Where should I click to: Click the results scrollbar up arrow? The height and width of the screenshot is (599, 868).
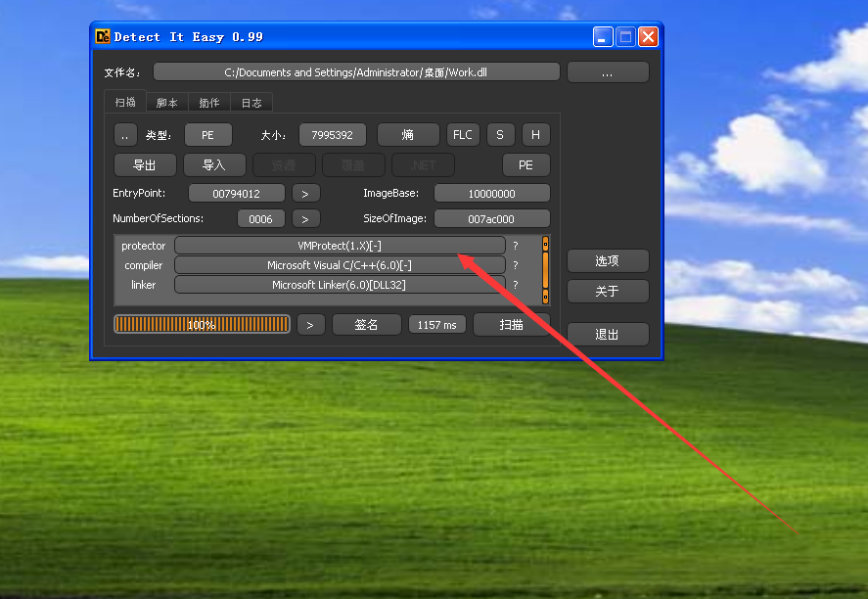[545, 243]
